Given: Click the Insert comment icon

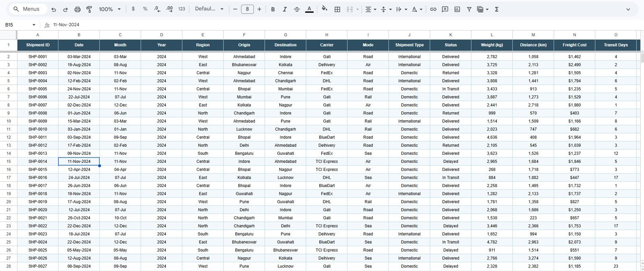Looking at the screenshot, I should point(445,9).
